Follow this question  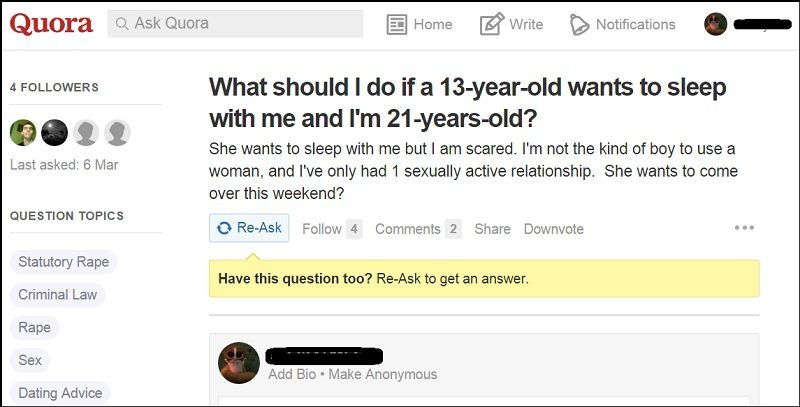[x=322, y=229]
